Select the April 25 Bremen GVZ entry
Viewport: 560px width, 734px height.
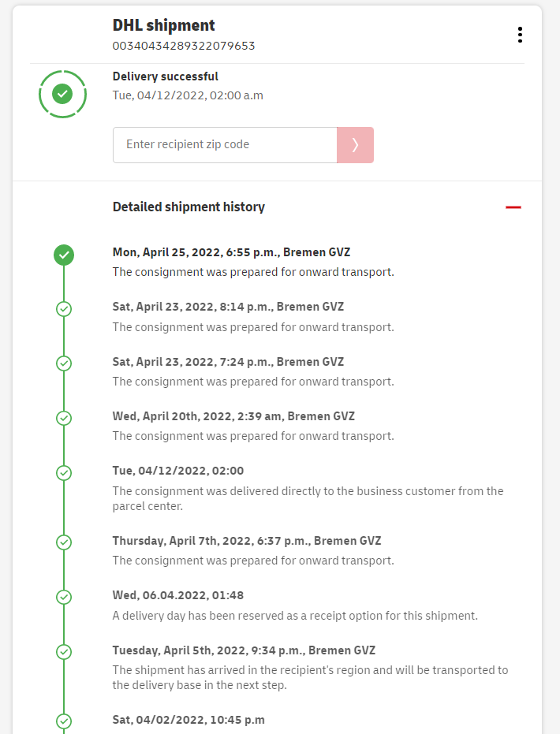[x=231, y=253]
